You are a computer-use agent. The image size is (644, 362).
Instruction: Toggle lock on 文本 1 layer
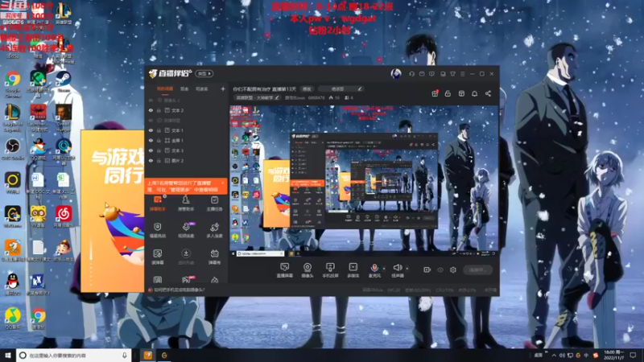(x=159, y=130)
